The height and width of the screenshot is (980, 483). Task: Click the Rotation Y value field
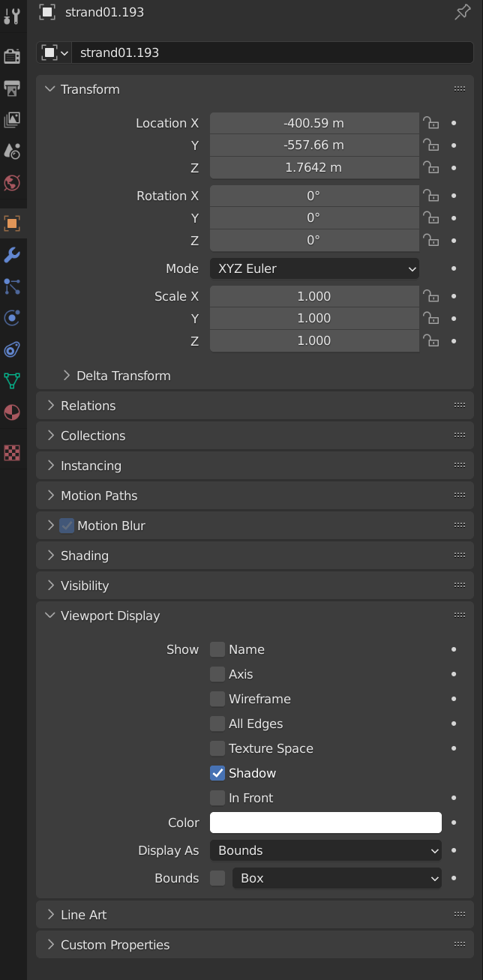pos(314,217)
